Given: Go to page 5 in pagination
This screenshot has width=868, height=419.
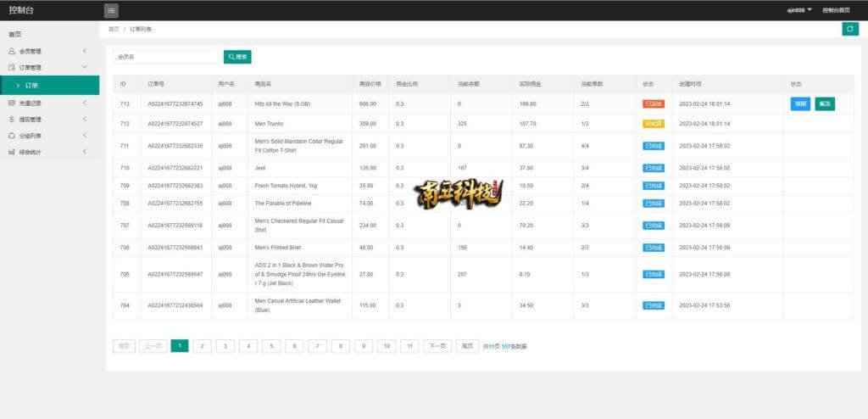Looking at the screenshot, I should [x=271, y=346].
